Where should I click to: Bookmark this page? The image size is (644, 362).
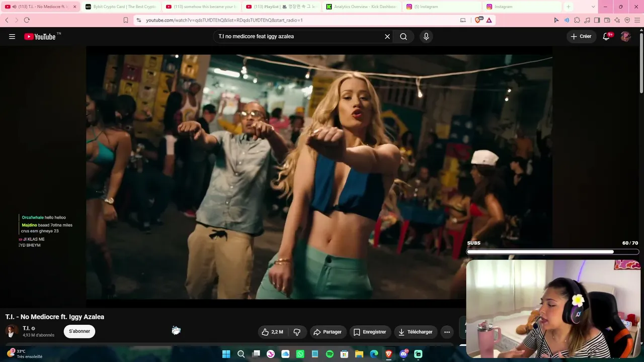pyautogui.click(x=126, y=20)
